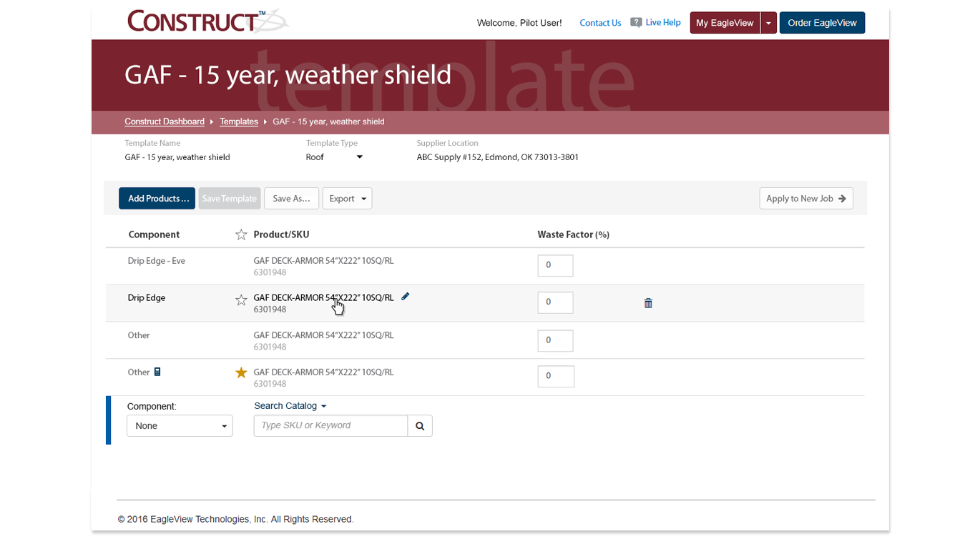This screenshot has width=980, height=549.
Task: Click the Drip Edge component name
Action: (147, 298)
